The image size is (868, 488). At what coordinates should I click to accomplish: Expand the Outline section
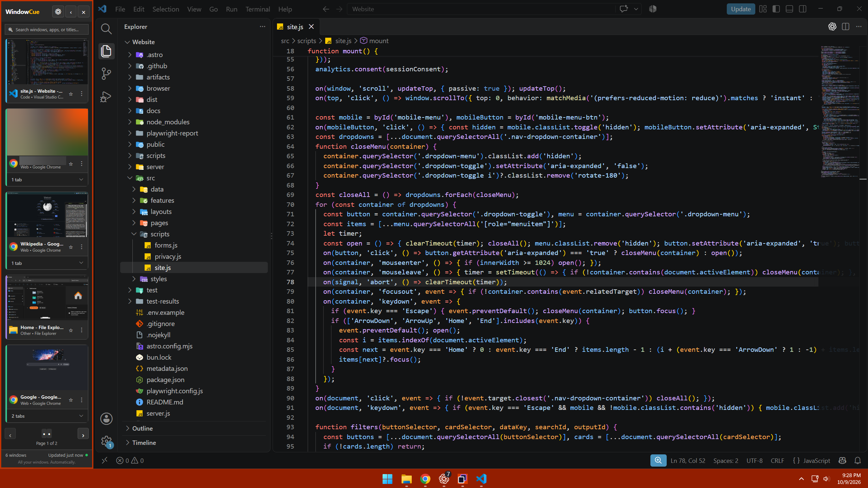[x=194, y=428]
